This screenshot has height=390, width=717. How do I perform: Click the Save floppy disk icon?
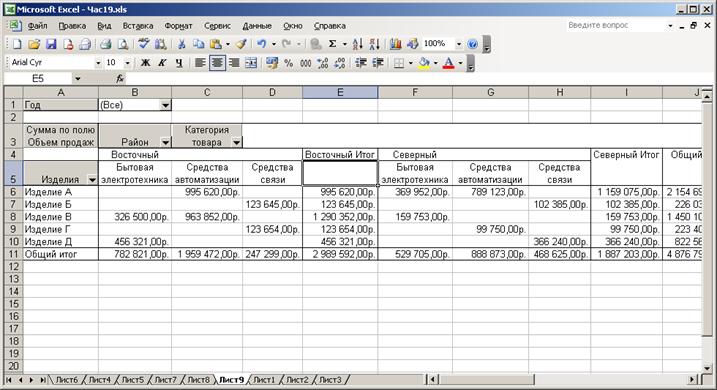click(x=51, y=44)
